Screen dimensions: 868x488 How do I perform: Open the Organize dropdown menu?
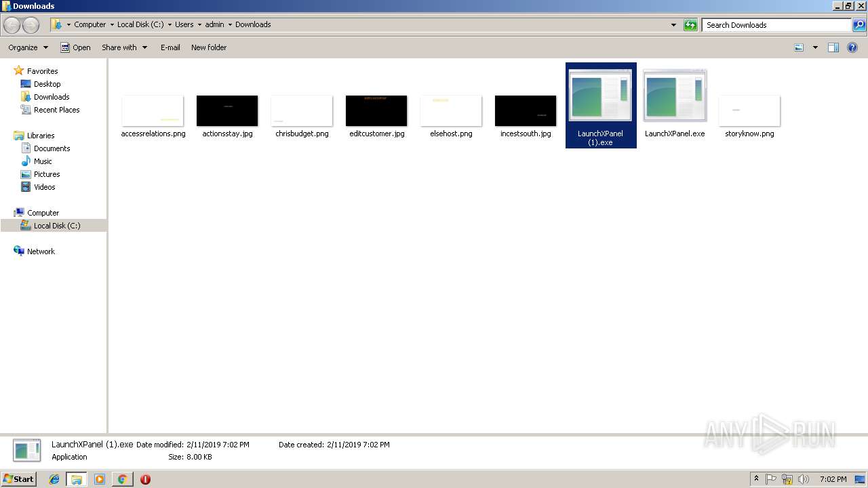28,47
